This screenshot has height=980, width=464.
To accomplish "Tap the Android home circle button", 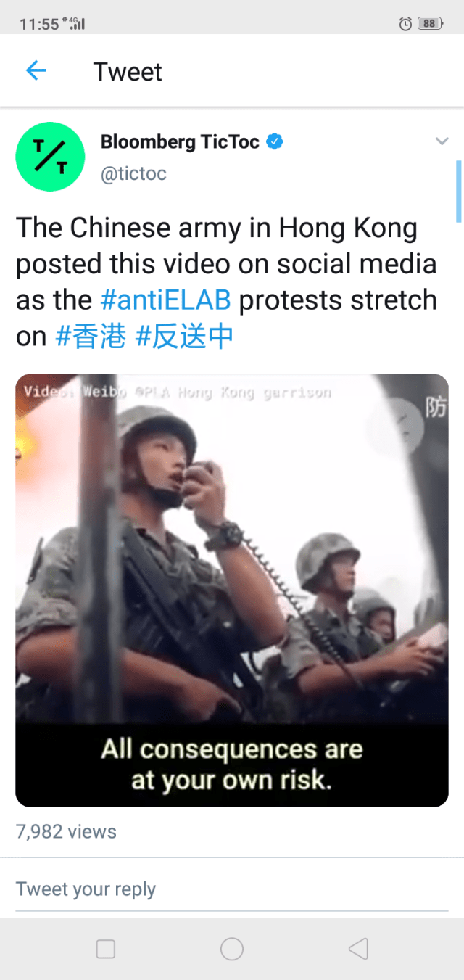I will (232, 949).
